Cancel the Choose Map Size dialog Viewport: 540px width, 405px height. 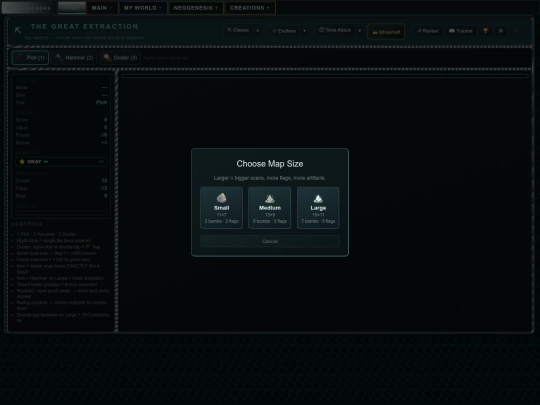[270, 241]
